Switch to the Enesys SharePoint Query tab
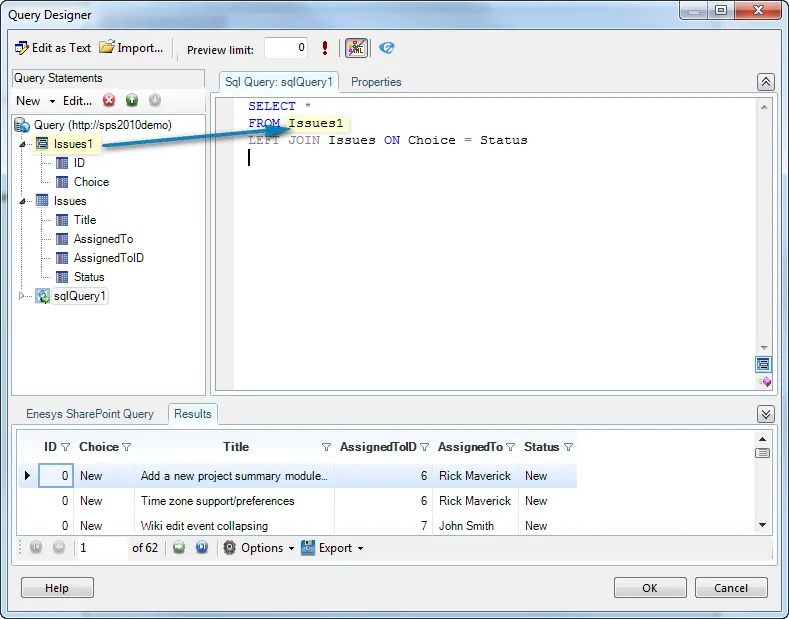This screenshot has height=619, width=789. pos(90,414)
